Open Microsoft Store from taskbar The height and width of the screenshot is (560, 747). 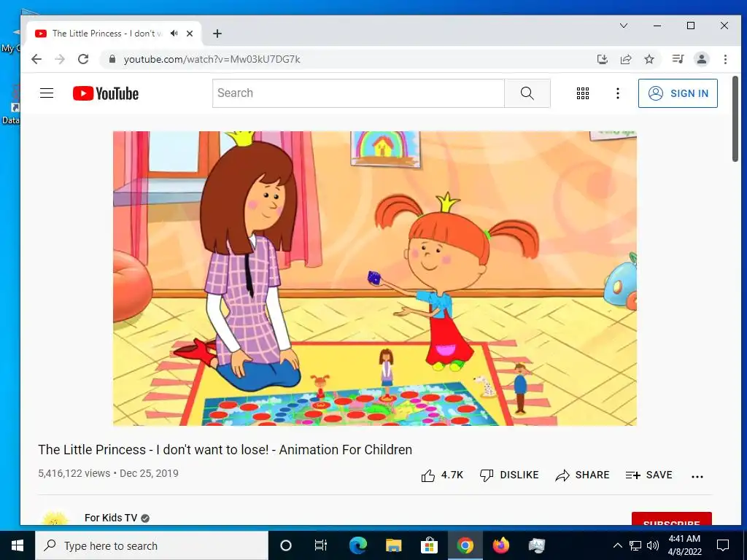[x=429, y=545]
